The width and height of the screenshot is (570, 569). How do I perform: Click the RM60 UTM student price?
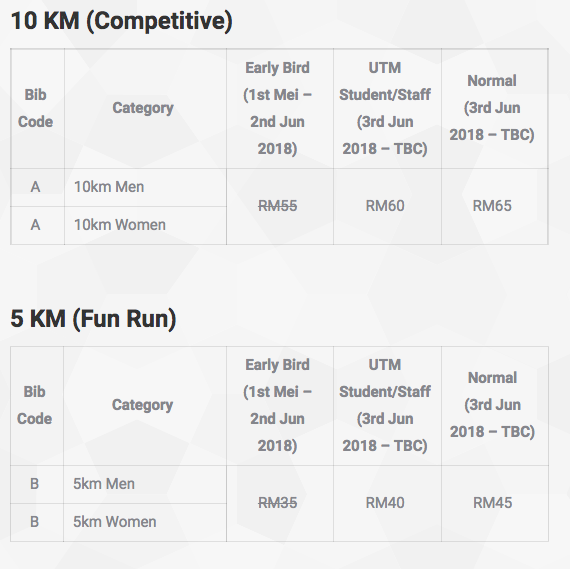[x=385, y=206]
